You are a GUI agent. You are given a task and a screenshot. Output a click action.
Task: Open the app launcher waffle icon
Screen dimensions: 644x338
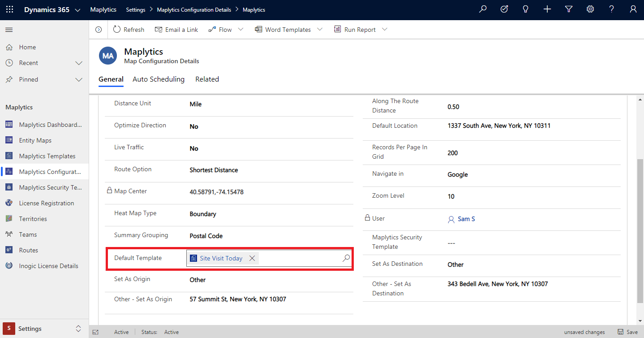[9, 9]
